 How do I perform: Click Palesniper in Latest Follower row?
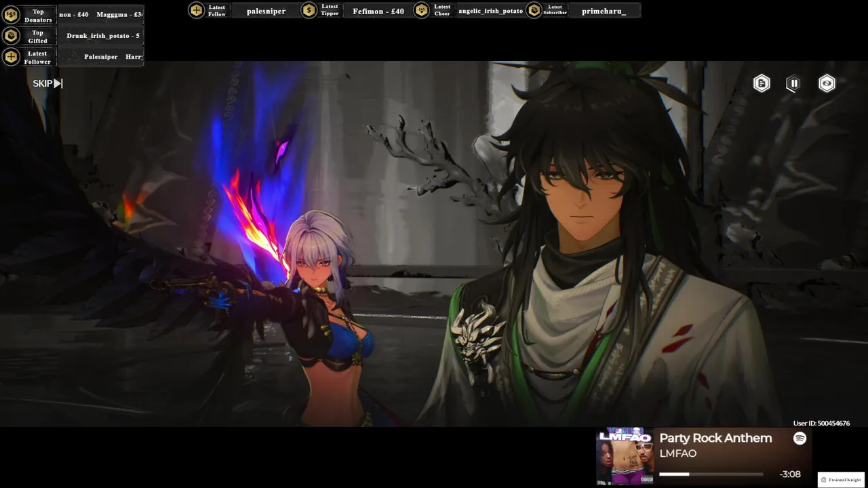[x=101, y=57]
